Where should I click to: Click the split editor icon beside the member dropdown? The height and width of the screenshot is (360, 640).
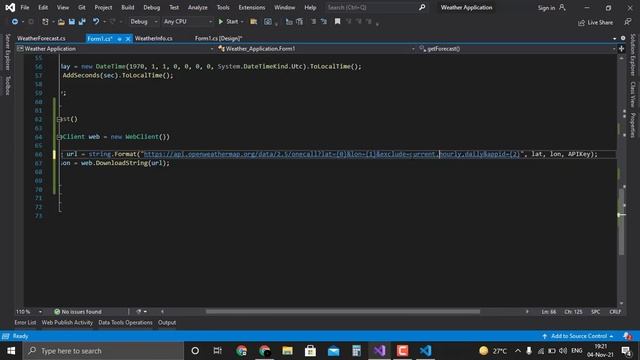point(622,49)
